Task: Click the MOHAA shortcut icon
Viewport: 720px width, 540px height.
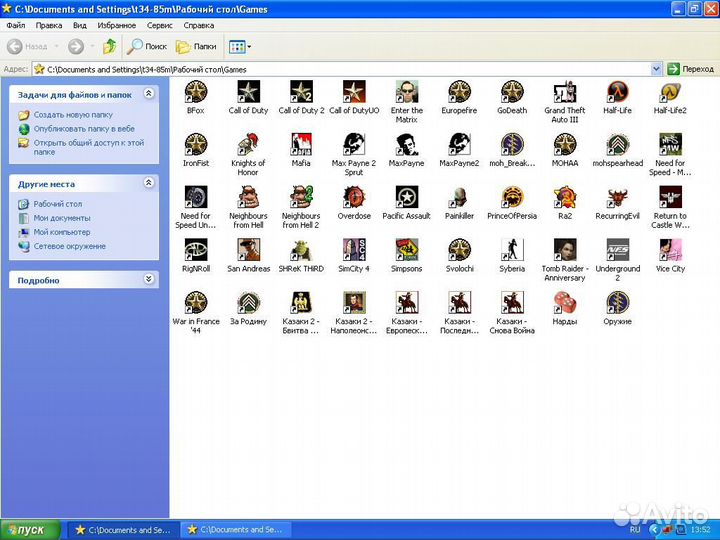Action: [x=565, y=144]
